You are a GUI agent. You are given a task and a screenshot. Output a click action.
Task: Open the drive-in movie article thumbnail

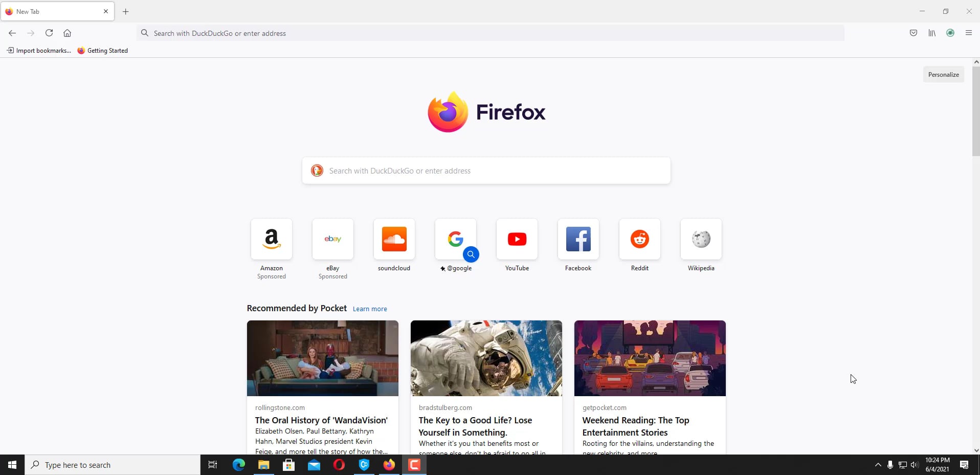(x=650, y=358)
